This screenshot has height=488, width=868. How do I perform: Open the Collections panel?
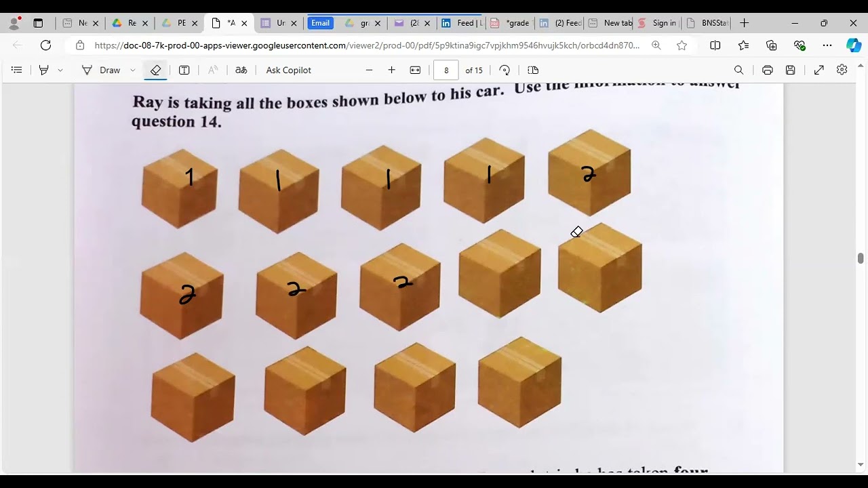pyautogui.click(x=771, y=45)
